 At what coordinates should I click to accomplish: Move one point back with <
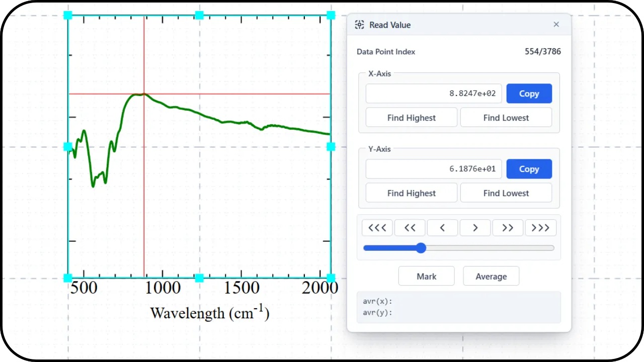point(442,228)
